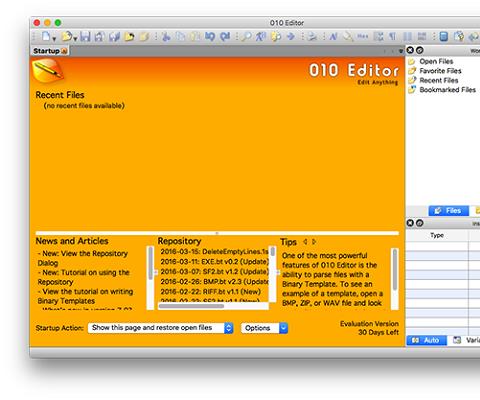Click the Save All toolbar icon
The height and width of the screenshot is (400, 480).
click(x=114, y=36)
